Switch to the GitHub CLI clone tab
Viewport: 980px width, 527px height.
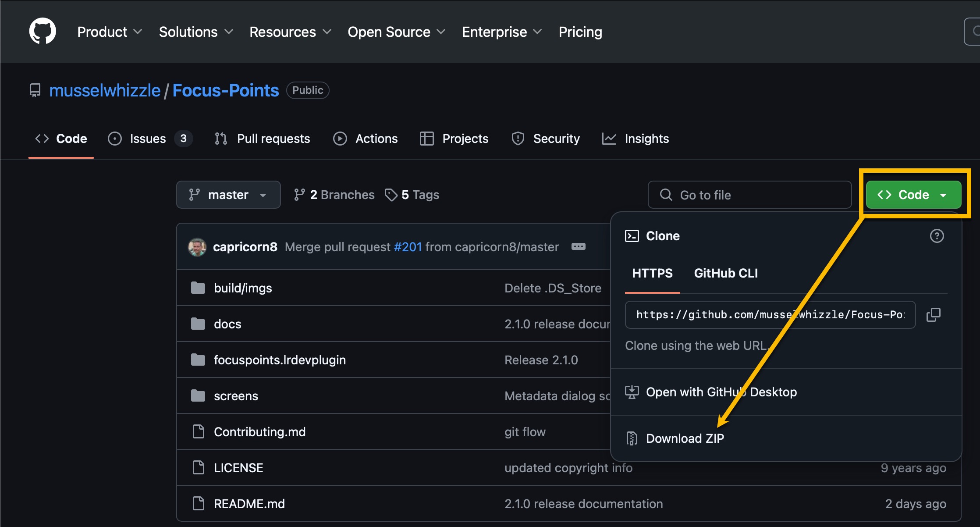coord(726,274)
